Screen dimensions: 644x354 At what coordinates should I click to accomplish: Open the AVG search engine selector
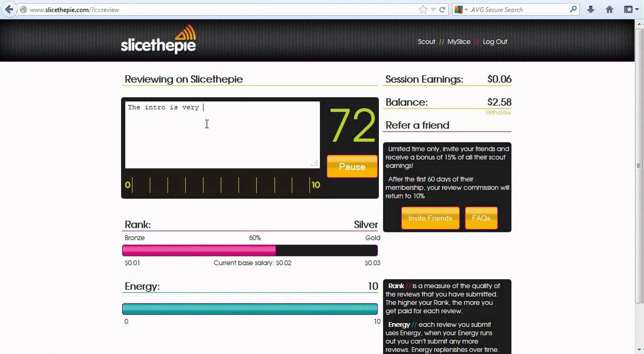[461, 9]
